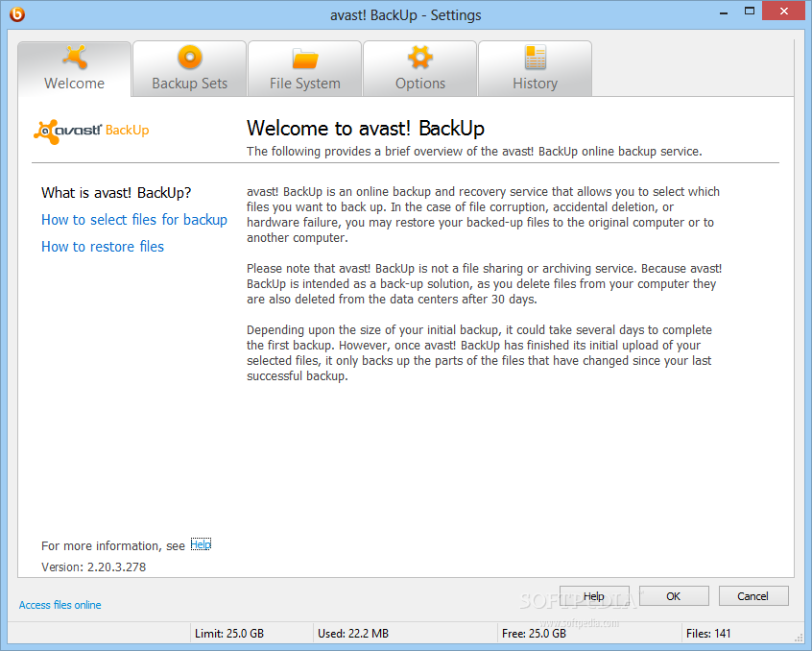Go to the File System tab label
This screenshot has height=651, width=812.
305,84
